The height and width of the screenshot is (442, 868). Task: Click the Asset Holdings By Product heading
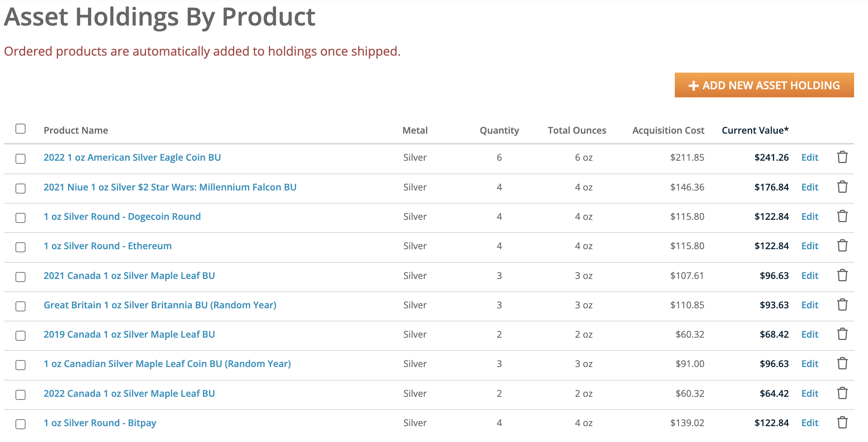click(160, 17)
